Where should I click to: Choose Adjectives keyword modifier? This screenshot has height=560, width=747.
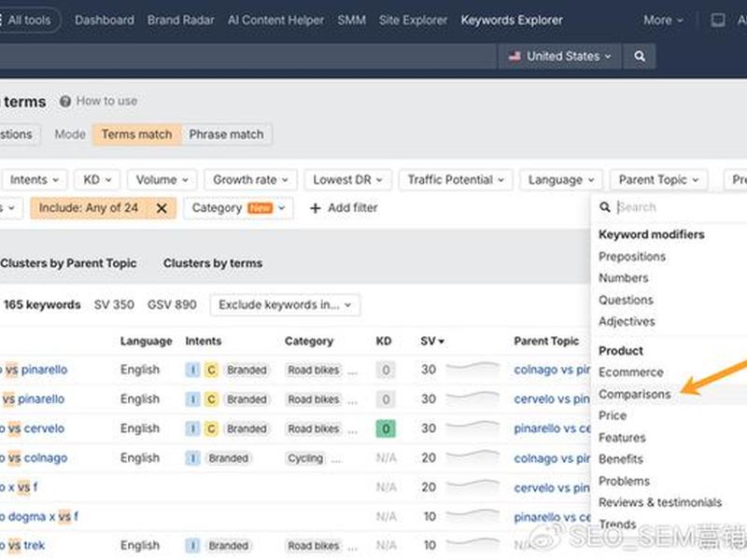tap(627, 322)
